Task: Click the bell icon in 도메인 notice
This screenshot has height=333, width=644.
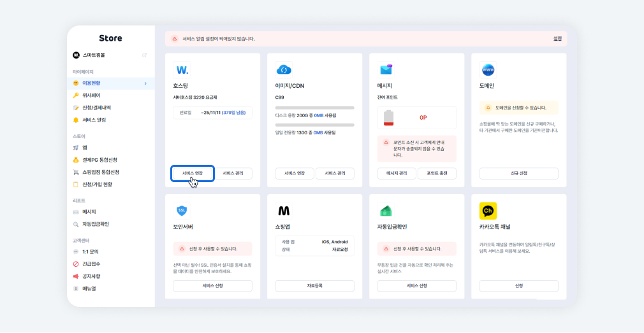Action: [x=488, y=108]
